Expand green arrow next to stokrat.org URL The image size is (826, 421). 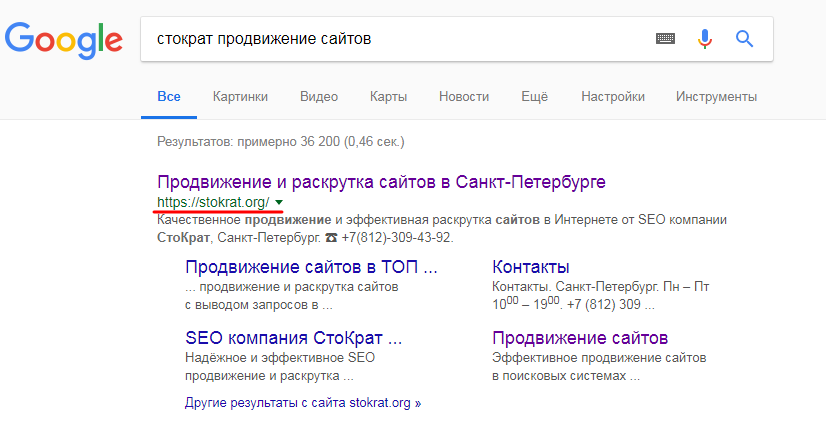click(x=279, y=202)
